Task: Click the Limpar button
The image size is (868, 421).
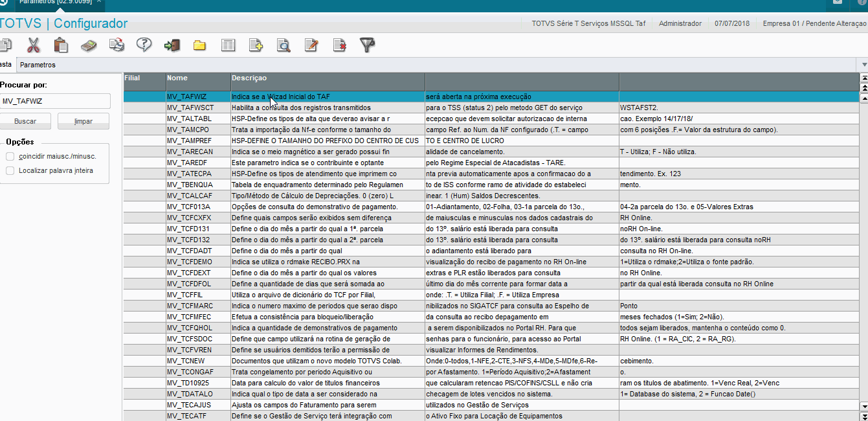Action: [83, 121]
